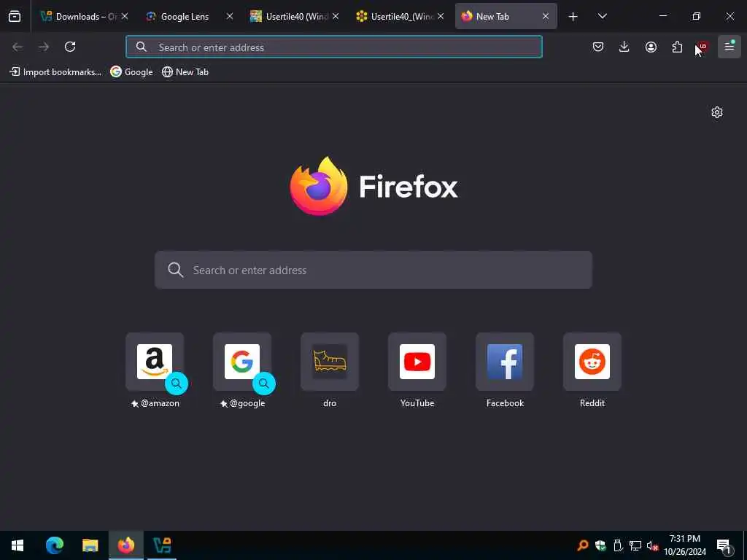
Task: Close the first Usertile40 tab with image icon
Action: point(336,17)
